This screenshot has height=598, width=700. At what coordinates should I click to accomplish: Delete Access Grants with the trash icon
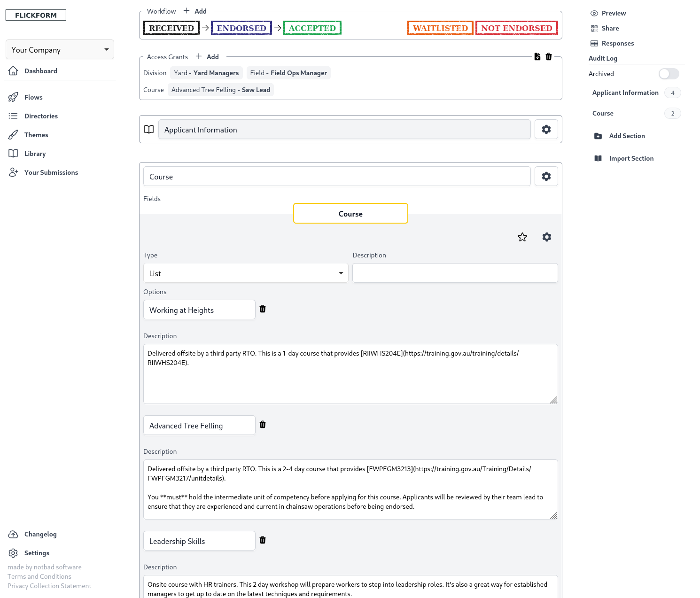click(x=549, y=56)
